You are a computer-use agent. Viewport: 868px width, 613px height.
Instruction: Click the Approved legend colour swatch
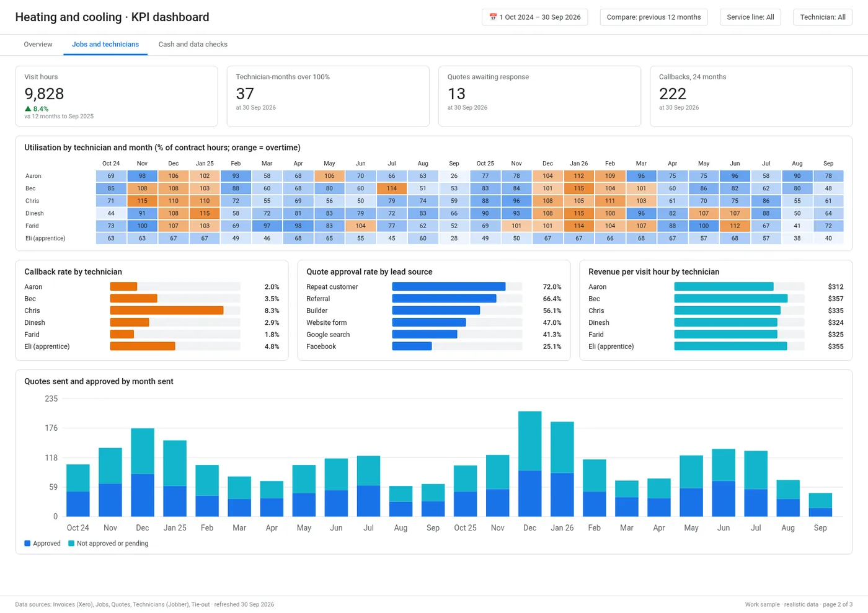[x=27, y=544]
